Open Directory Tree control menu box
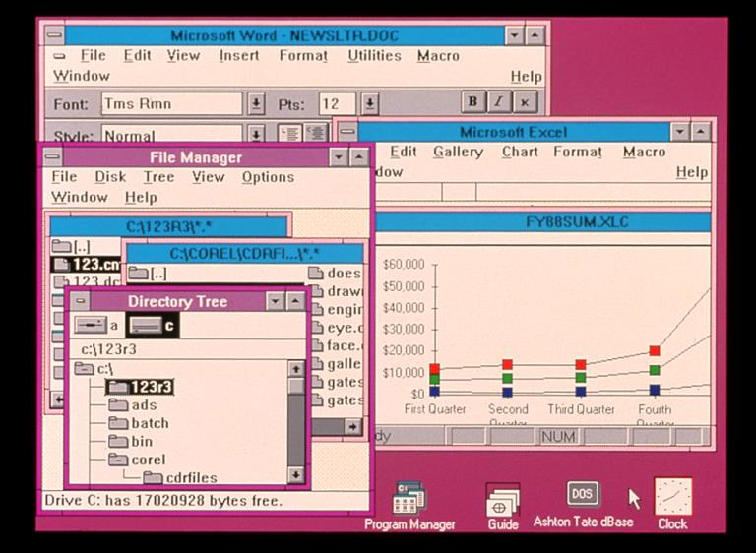This screenshot has height=553, width=756. tap(80, 301)
